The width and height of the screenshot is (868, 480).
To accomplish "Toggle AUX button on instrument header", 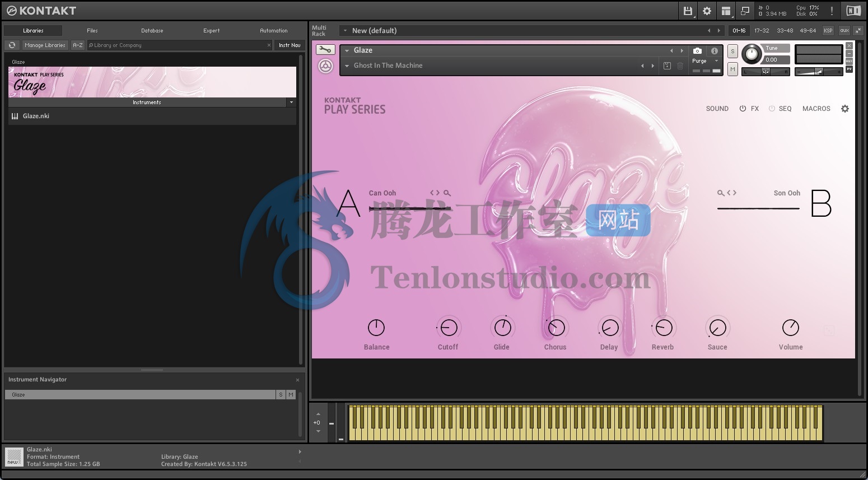I will [x=849, y=60].
